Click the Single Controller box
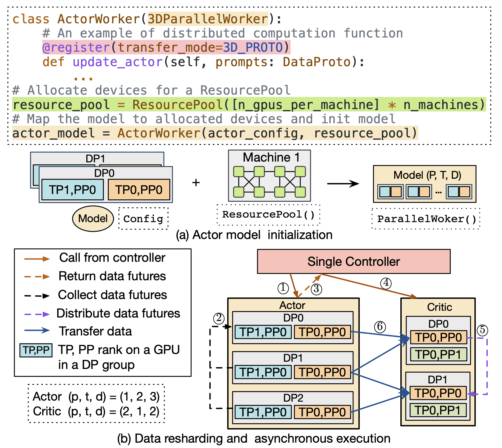 click(x=354, y=262)
